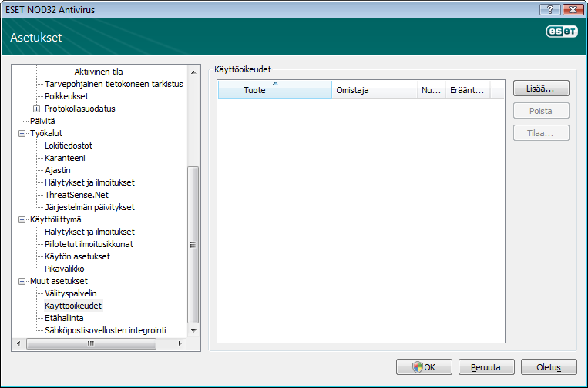The height and width of the screenshot is (388, 588).
Task: Open Etähallinta settings
Action: pyautogui.click(x=64, y=319)
